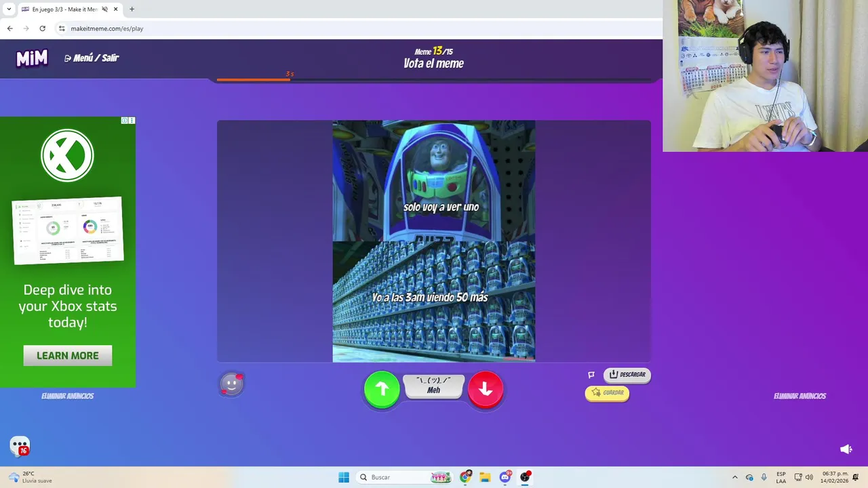Show hidden system tray icons chevron
This screenshot has width=868, height=488.
pyautogui.click(x=734, y=477)
